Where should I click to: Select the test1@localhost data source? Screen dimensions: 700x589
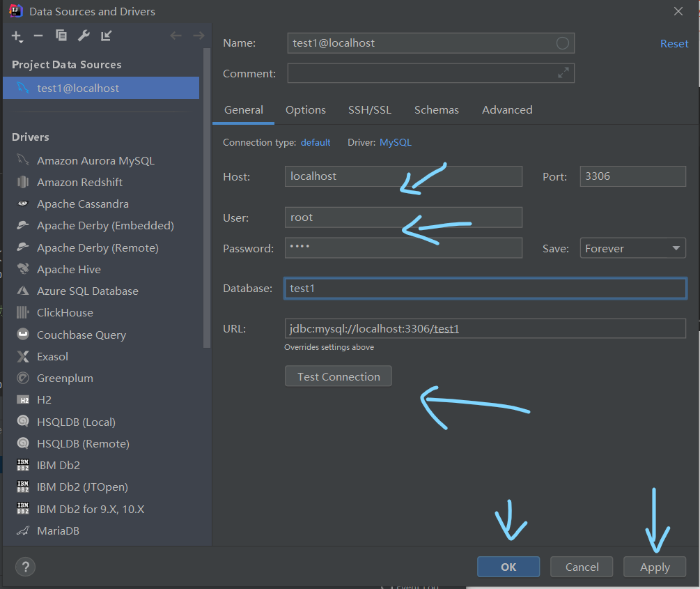click(x=101, y=88)
